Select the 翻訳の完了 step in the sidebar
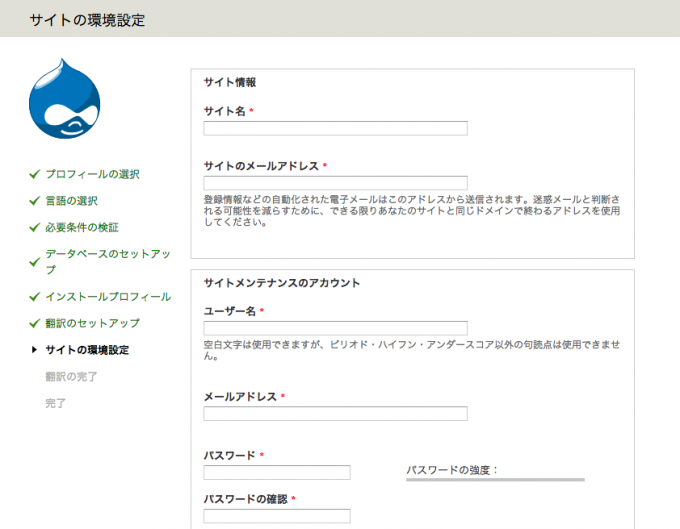Screen dimensions: 680x529 [71, 377]
